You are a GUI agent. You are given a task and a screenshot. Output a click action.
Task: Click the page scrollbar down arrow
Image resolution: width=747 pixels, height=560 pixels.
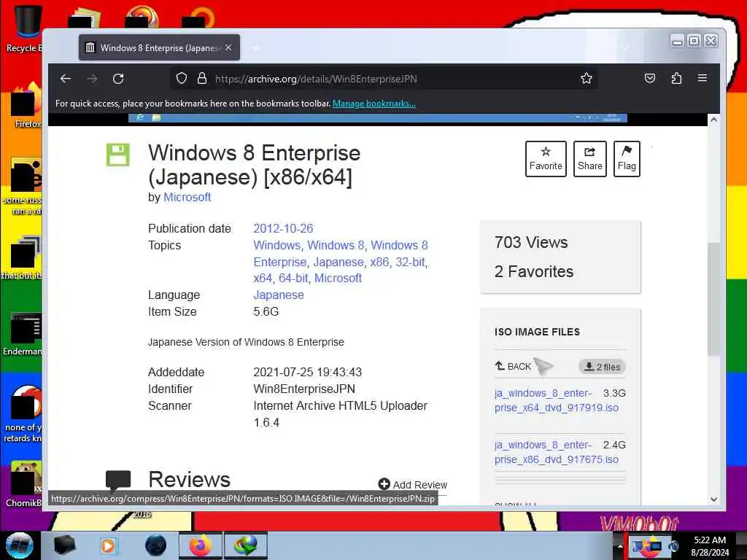tap(713, 499)
